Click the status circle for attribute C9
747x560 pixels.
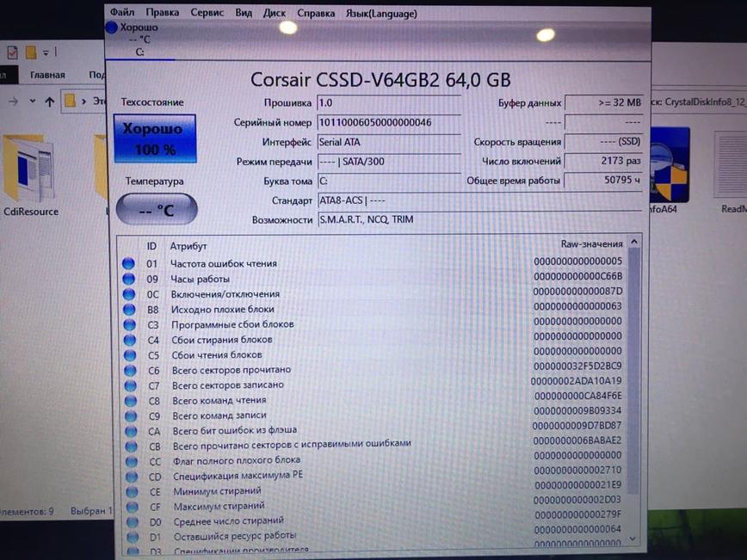[131, 415]
